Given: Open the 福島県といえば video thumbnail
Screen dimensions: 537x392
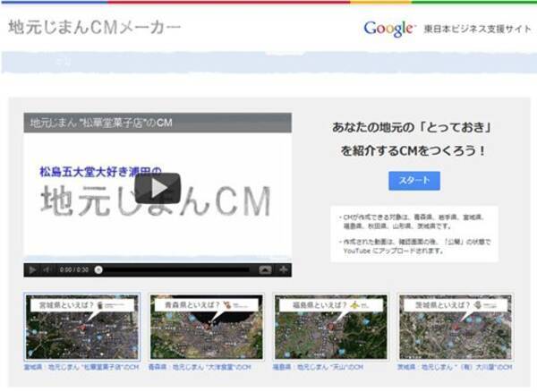Looking at the screenshot, I should (x=331, y=327).
